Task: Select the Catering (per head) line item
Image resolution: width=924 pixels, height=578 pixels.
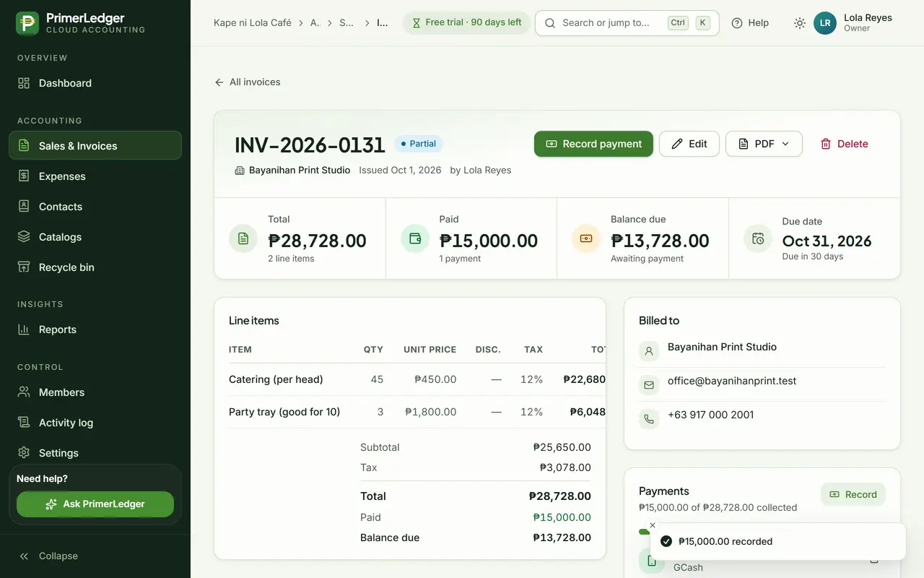Action: (x=276, y=379)
